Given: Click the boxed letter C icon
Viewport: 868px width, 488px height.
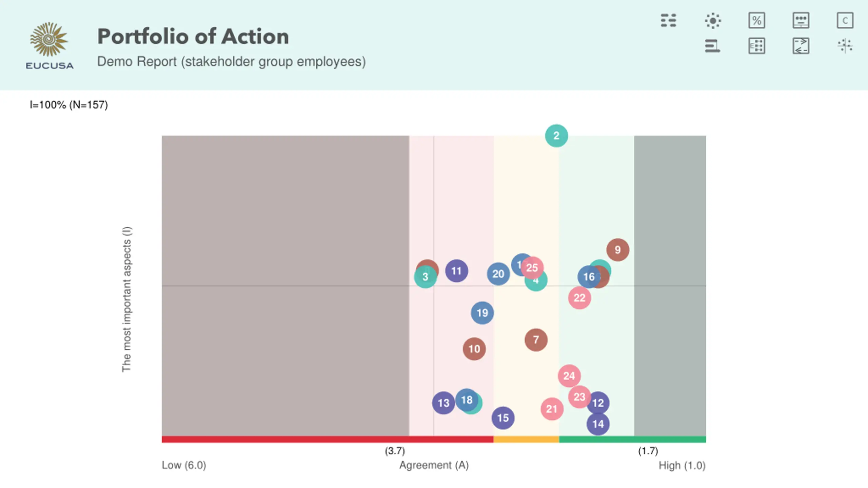Looking at the screenshot, I should (845, 21).
